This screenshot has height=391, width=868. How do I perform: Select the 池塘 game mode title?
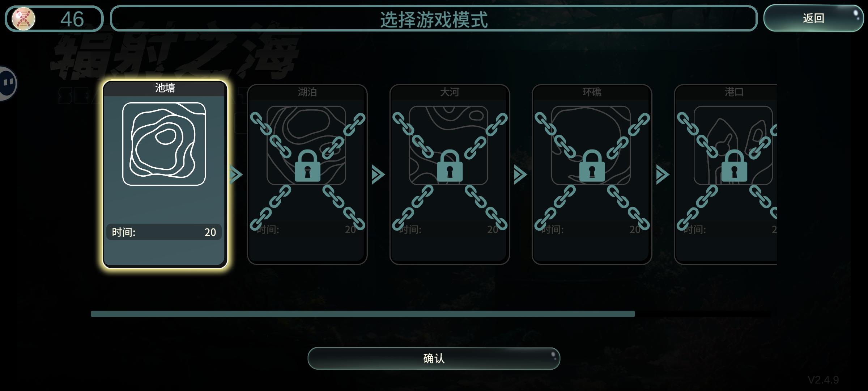[165, 88]
